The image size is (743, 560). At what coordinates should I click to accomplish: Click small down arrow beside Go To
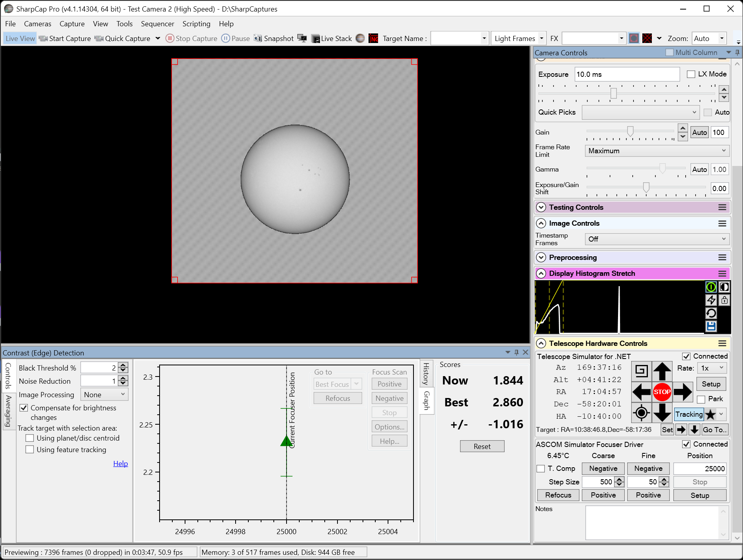pos(694,429)
